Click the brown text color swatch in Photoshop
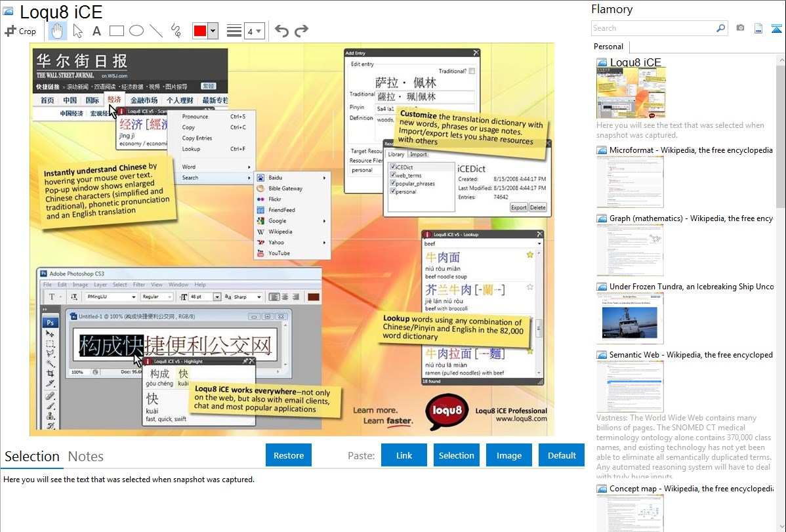786x532 pixels. [314, 297]
